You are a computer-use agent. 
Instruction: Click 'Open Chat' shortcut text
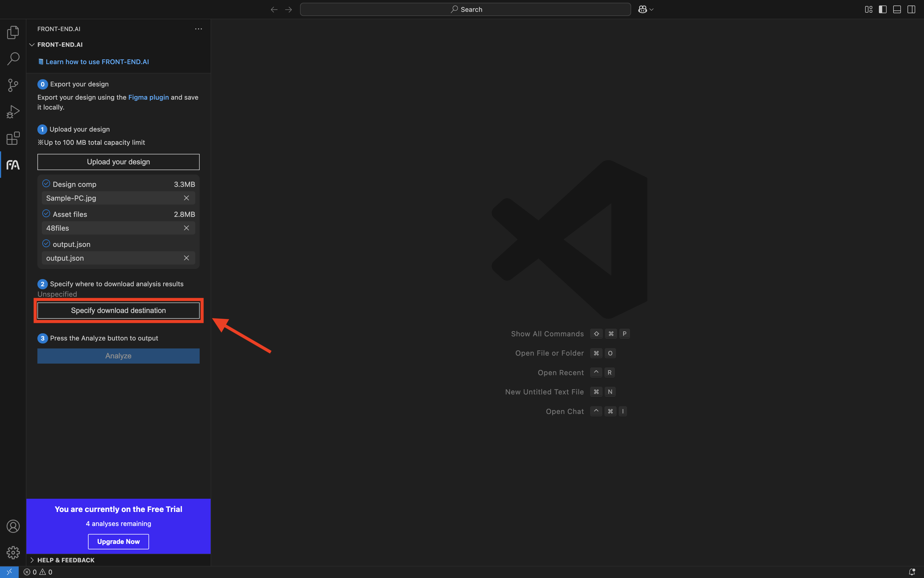(x=565, y=411)
